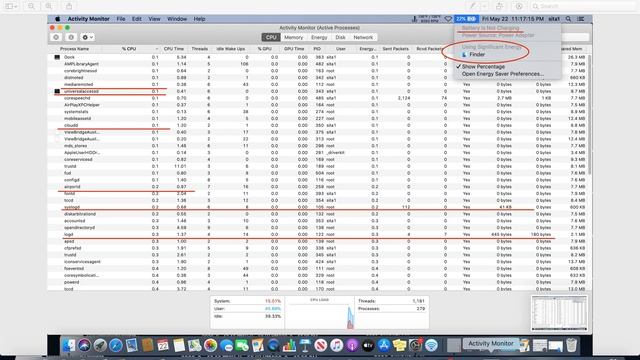Open the Edit menu
The width and height of the screenshot is (640, 360).
click(137, 19)
